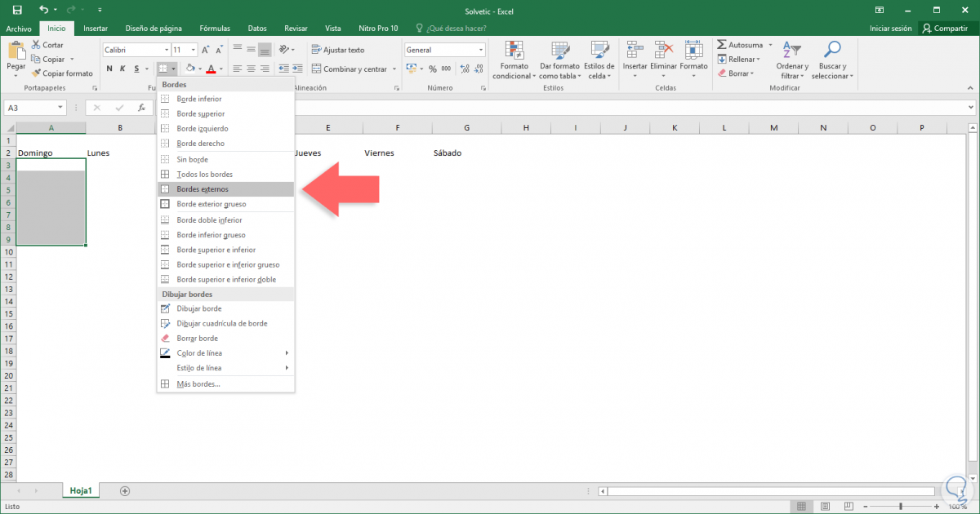Apply percent style with the % icon
980x514 pixels.
[x=433, y=69]
